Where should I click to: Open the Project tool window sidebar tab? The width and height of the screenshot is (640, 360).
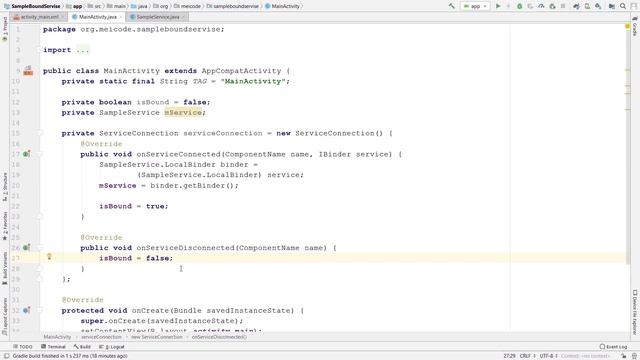point(4,29)
